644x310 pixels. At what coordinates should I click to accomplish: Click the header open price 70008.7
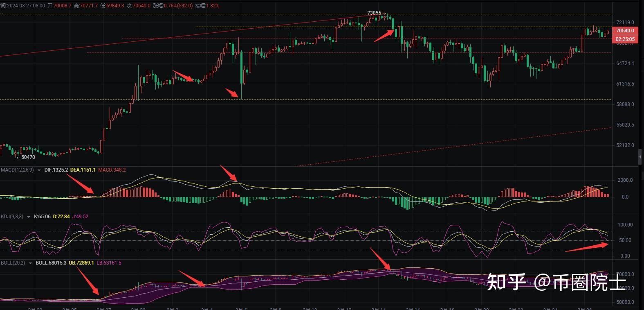[x=62, y=6]
